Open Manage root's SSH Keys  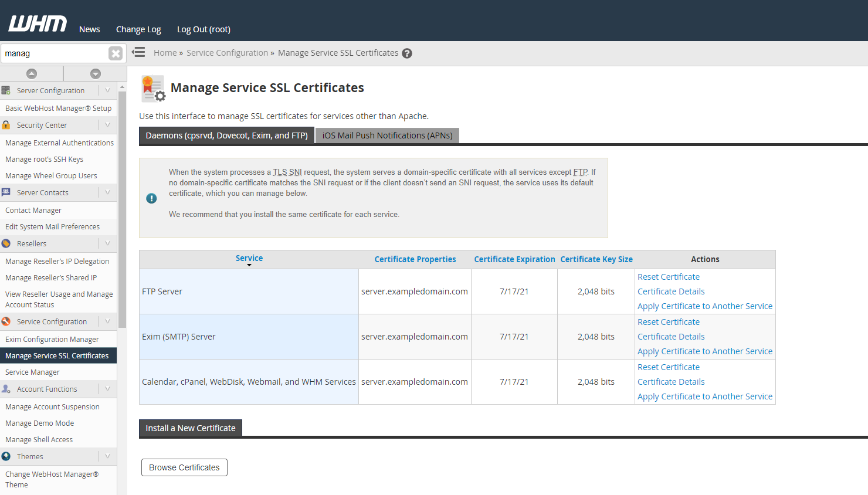44,159
